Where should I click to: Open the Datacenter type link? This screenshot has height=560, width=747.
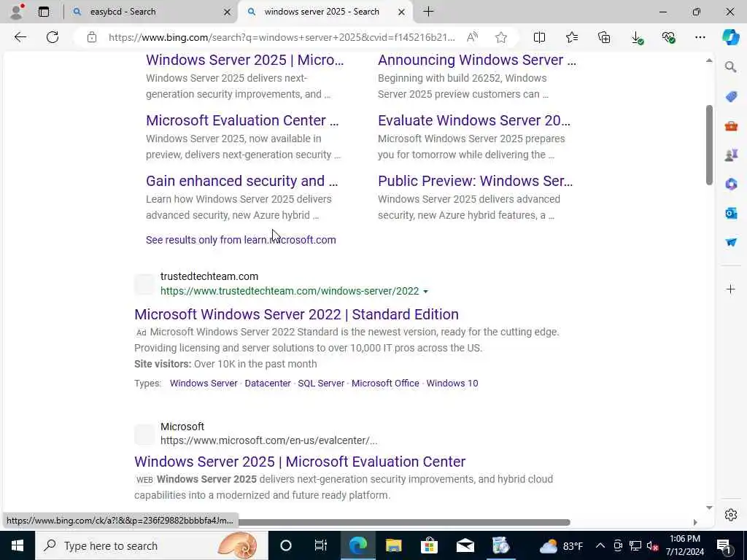(268, 384)
